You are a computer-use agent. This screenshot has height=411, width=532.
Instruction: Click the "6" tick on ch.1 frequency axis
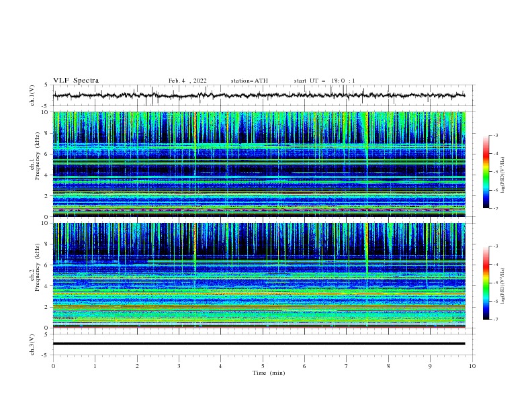pos(48,154)
